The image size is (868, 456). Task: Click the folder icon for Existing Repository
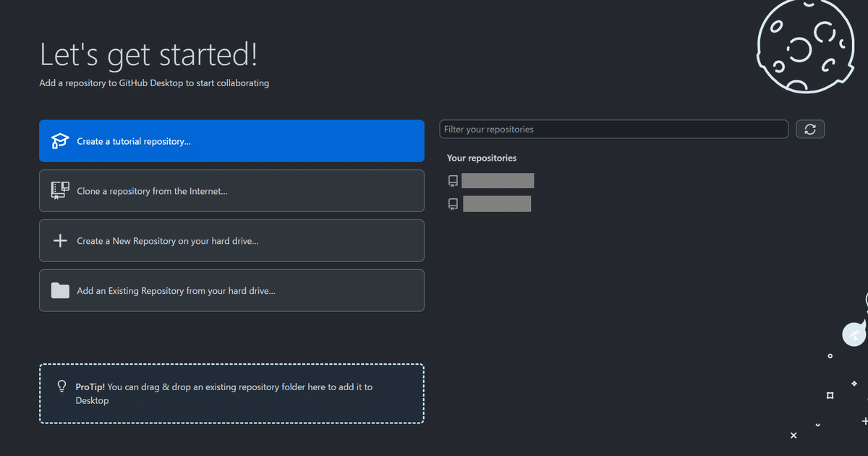(60, 290)
